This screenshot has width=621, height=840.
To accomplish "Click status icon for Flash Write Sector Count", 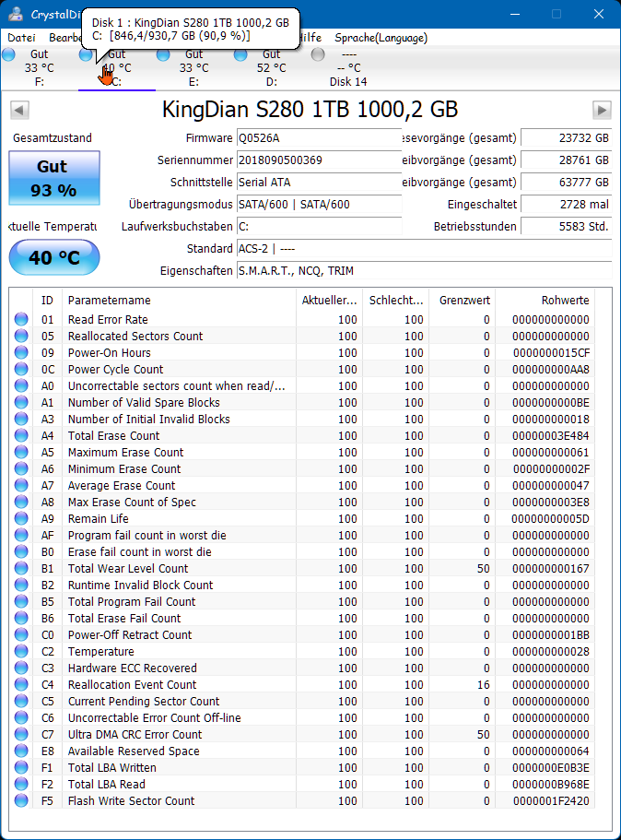I will pyautogui.click(x=21, y=801).
